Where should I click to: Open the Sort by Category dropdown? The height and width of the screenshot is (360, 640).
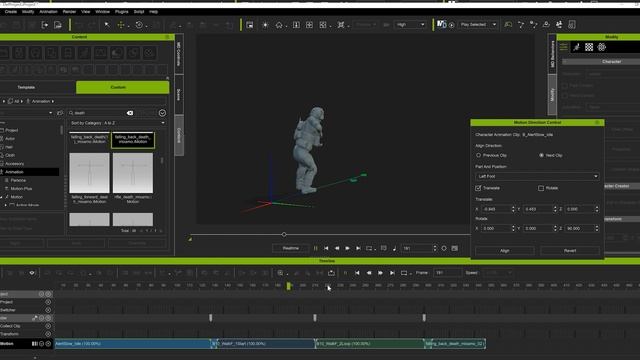(118, 123)
